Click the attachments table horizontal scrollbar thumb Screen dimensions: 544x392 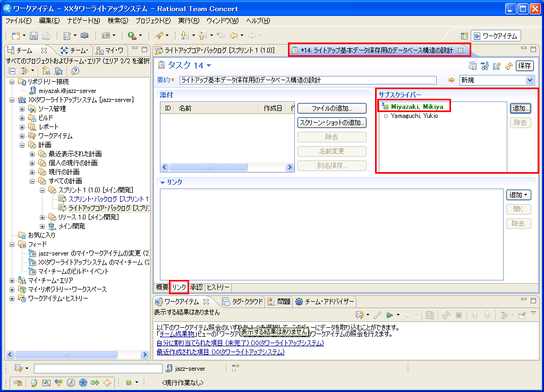click(208, 167)
